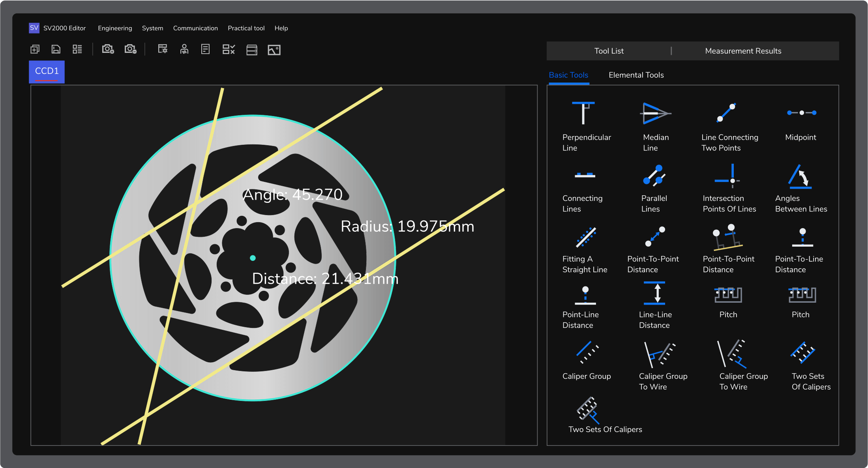Image resolution: width=868 pixels, height=468 pixels.
Task: Click the save floppy disk icon
Action: tap(56, 49)
